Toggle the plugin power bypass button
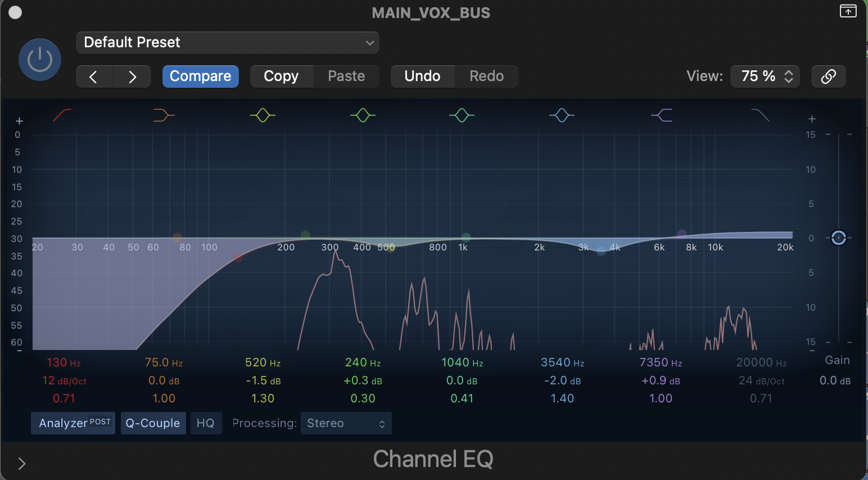Screen dimensions: 868x480 tap(39, 59)
